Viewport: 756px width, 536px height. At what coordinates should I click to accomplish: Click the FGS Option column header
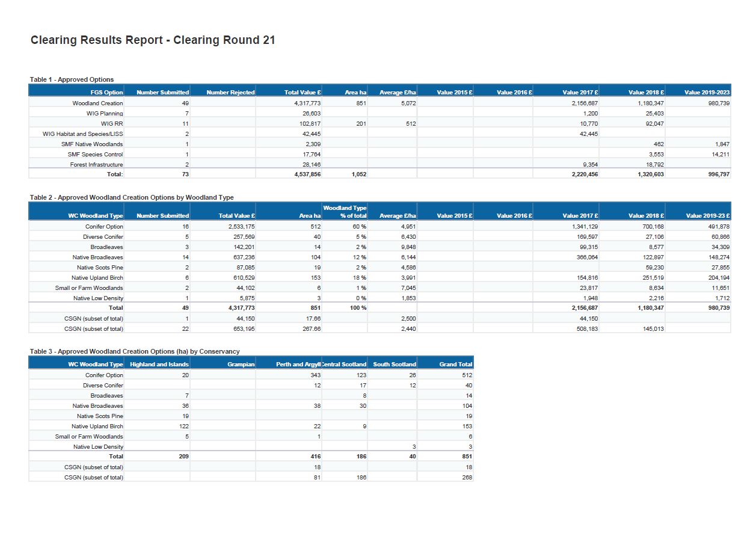point(106,93)
